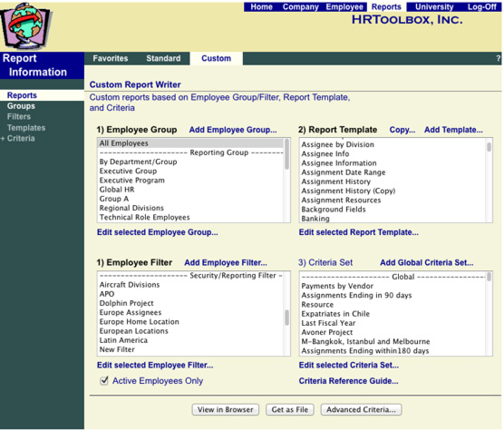Click Add Template link

(x=453, y=130)
